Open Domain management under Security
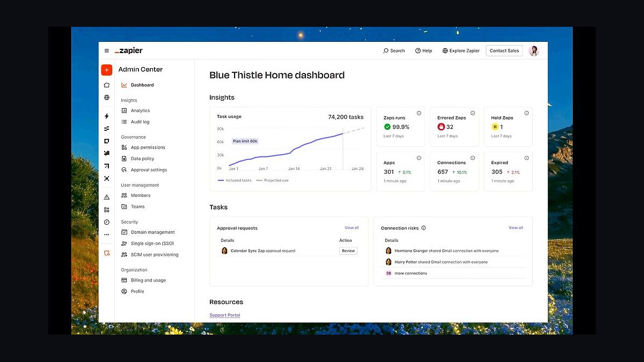644x362 pixels. pos(148,232)
